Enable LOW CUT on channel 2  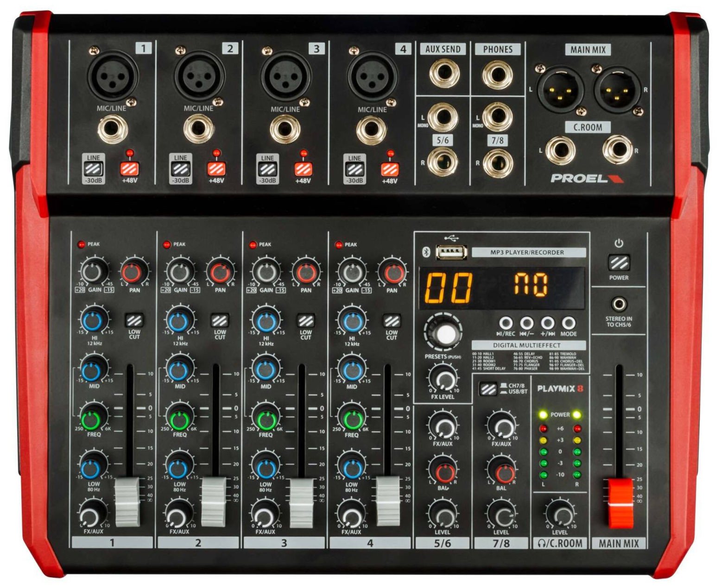pyautogui.click(x=220, y=320)
